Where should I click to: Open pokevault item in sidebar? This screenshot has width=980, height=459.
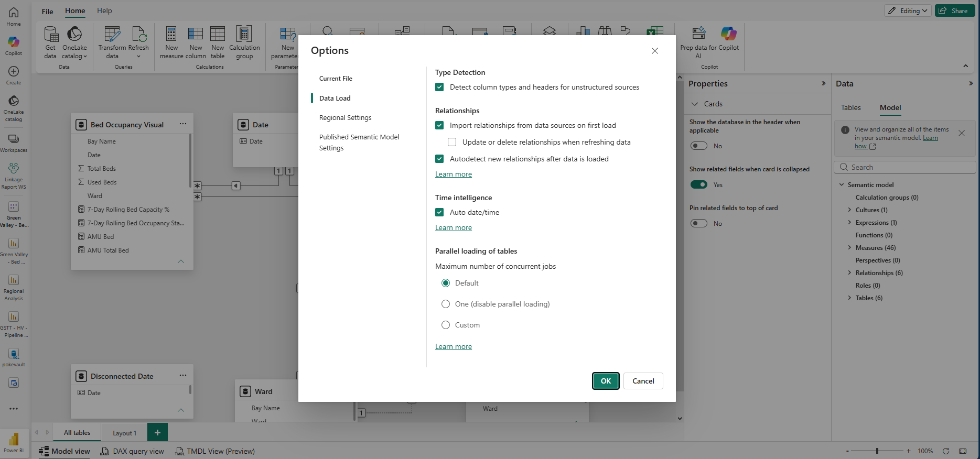pos(14,357)
